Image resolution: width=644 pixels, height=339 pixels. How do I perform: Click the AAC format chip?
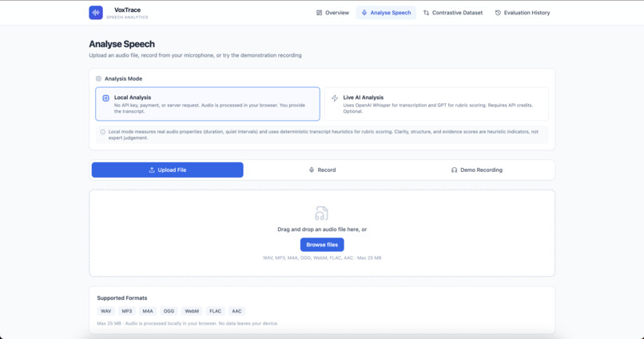coord(237,311)
